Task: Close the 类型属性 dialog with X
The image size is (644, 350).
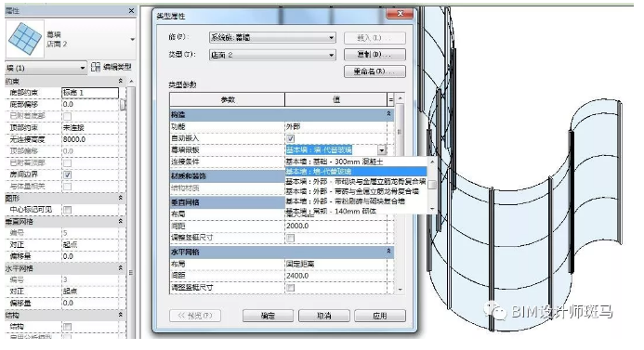Action: click(400, 14)
